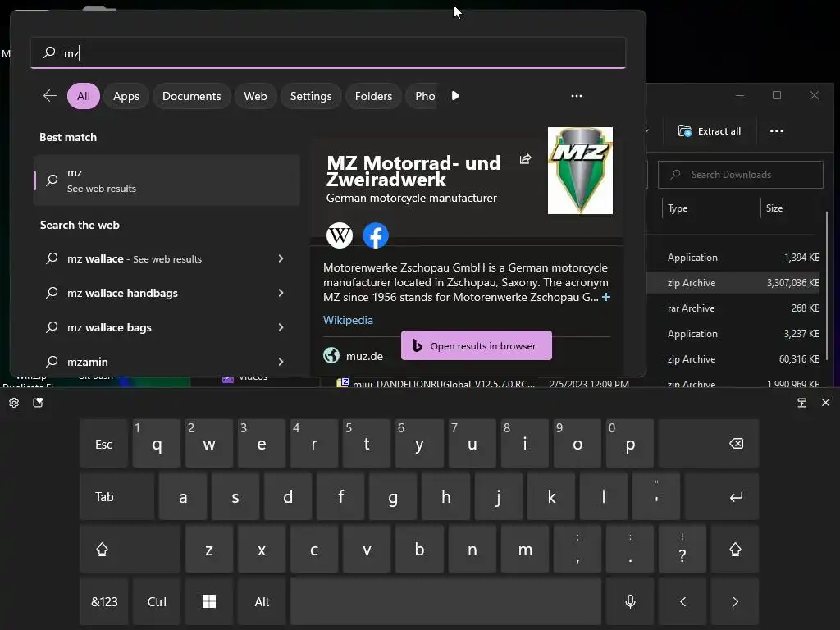The width and height of the screenshot is (840, 630).
Task: Expand the mz wallace suggestion chevron
Action: tap(281, 258)
